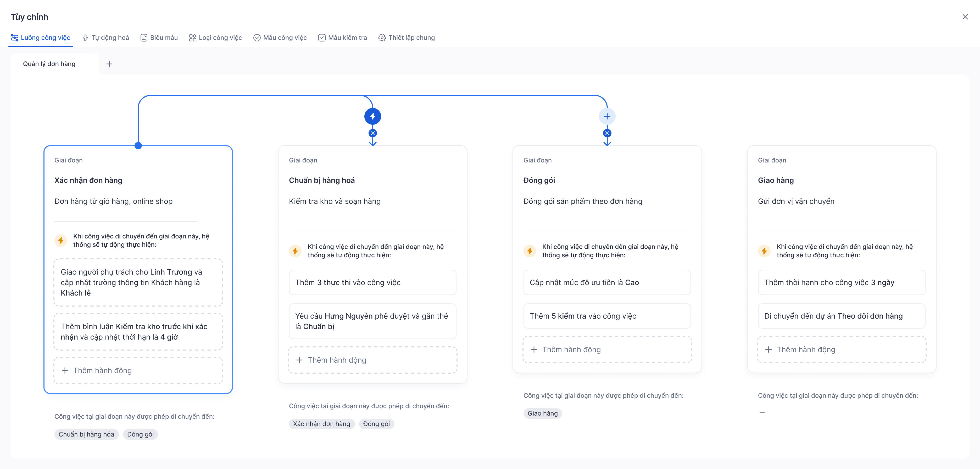Select the action 'Di chuyển đến dự án Theo dõi đơn hàng'
Image resolution: width=980 pixels, height=469 pixels.
(x=841, y=316)
